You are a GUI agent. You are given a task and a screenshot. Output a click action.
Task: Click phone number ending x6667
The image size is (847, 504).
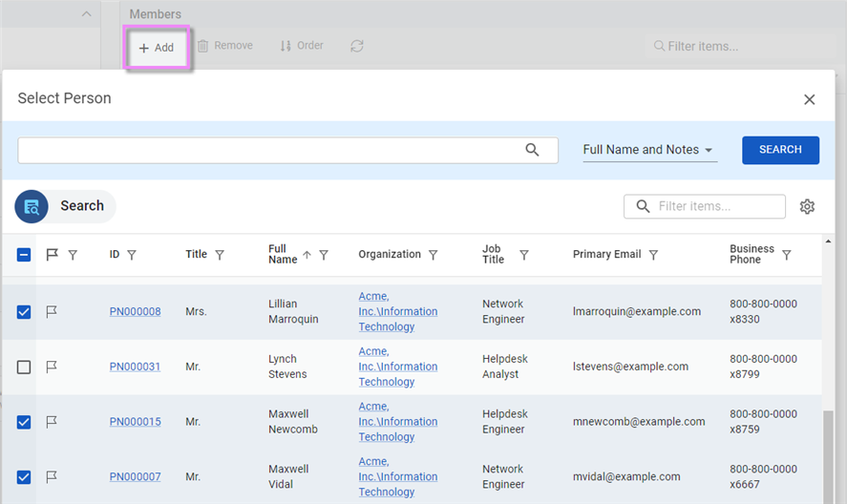[763, 477]
